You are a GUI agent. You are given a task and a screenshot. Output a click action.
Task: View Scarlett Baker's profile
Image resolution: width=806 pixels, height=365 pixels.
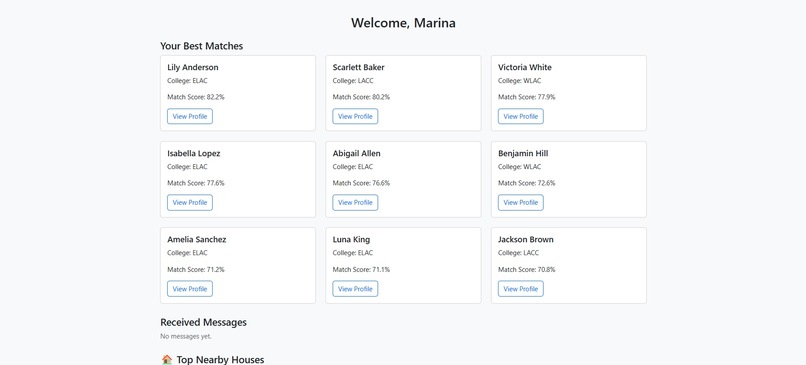click(355, 116)
